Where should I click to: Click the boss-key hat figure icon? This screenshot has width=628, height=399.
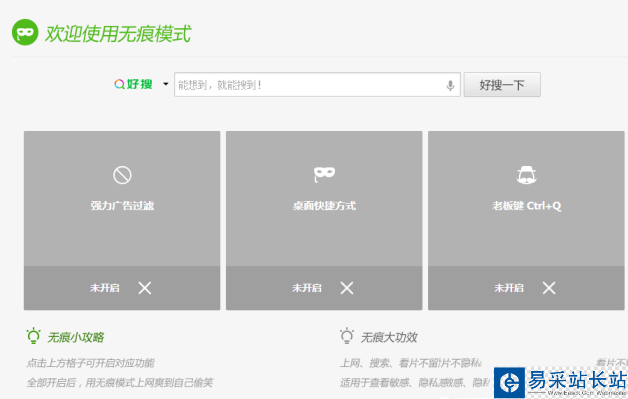[526, 175]
